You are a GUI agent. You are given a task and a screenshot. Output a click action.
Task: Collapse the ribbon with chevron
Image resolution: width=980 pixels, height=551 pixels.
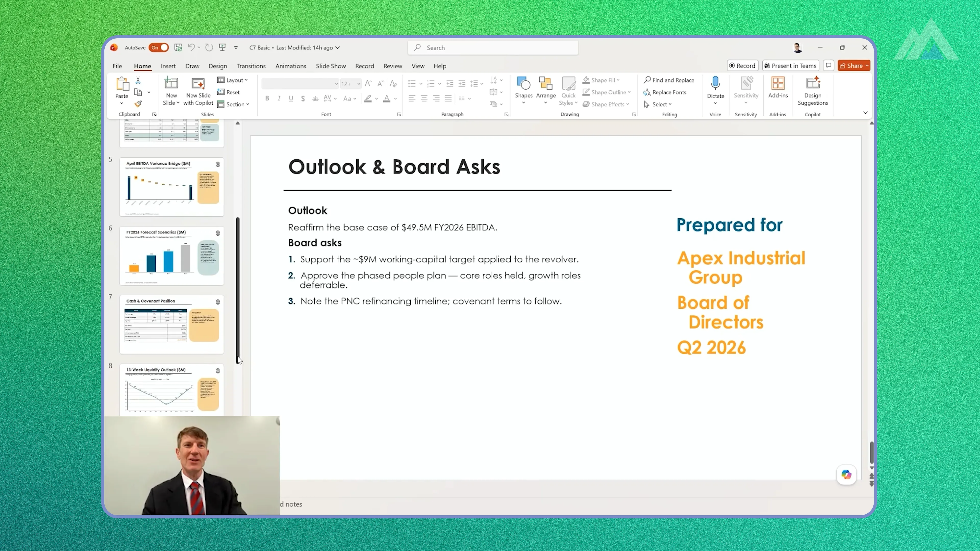point(865,113)
